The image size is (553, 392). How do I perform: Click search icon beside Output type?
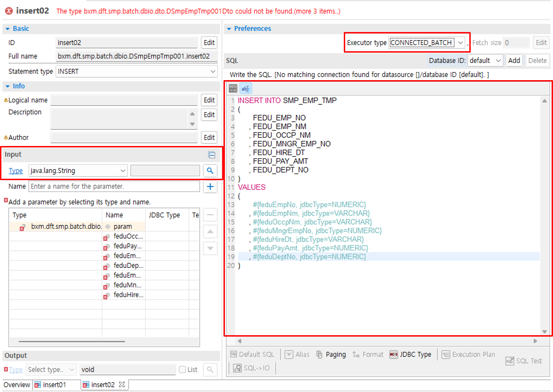point(210,369)
